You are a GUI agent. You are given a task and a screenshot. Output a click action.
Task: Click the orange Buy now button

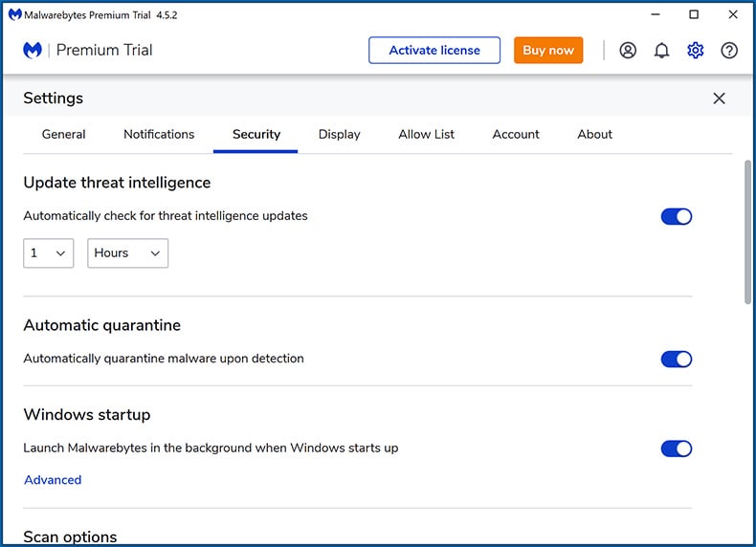tap(548, 50)
